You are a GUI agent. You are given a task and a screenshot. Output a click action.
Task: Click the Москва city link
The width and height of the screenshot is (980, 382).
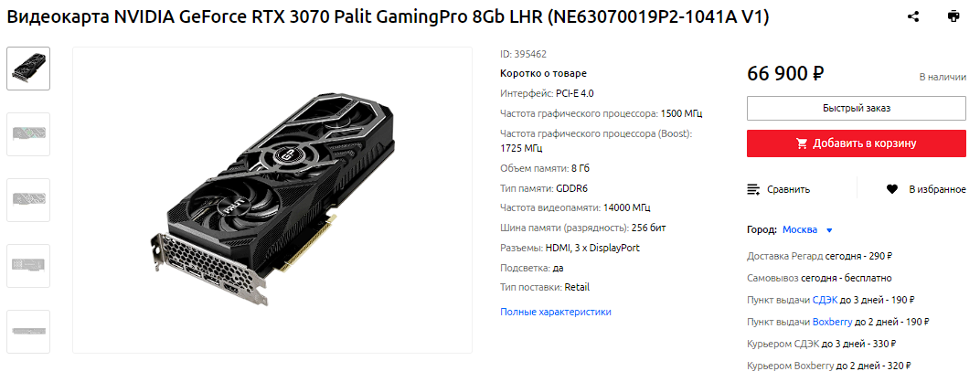(800, 229)
